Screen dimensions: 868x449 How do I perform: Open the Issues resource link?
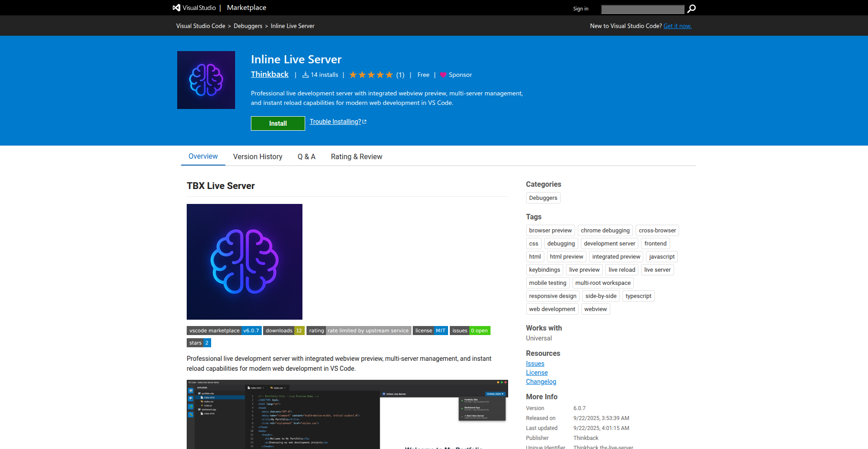(x=535, y=364)
